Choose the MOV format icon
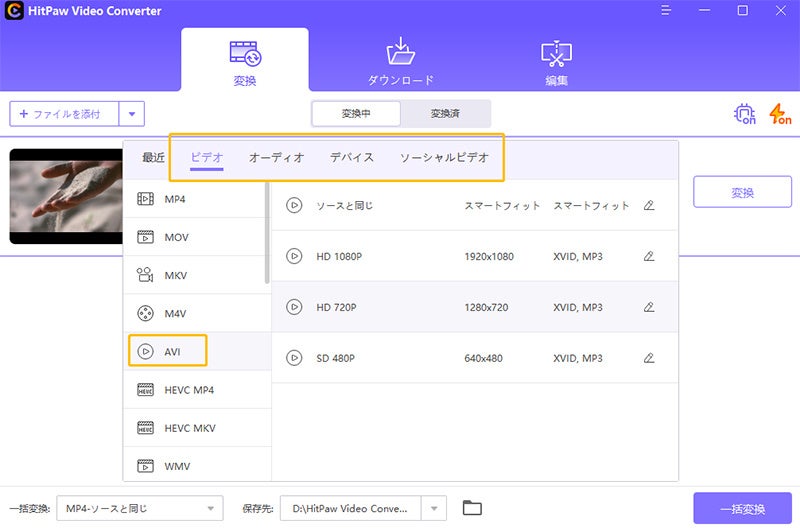 (x=145, y=237)
